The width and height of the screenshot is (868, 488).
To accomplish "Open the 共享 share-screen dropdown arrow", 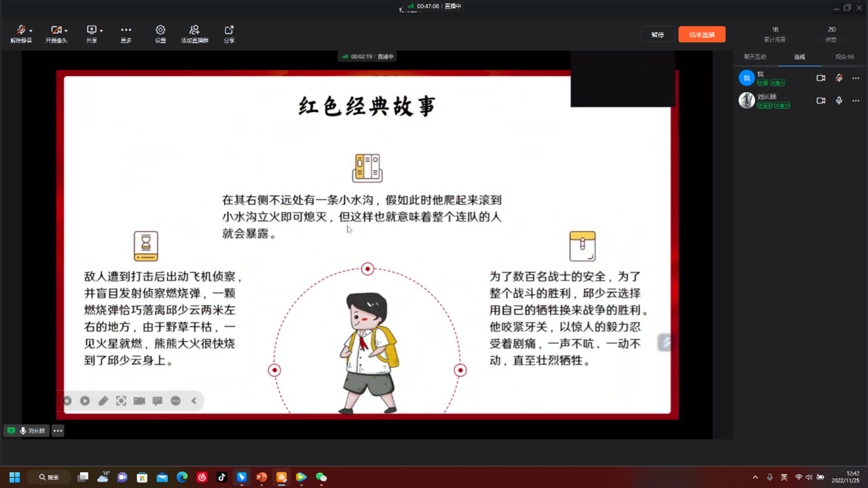I will (101, 31).
